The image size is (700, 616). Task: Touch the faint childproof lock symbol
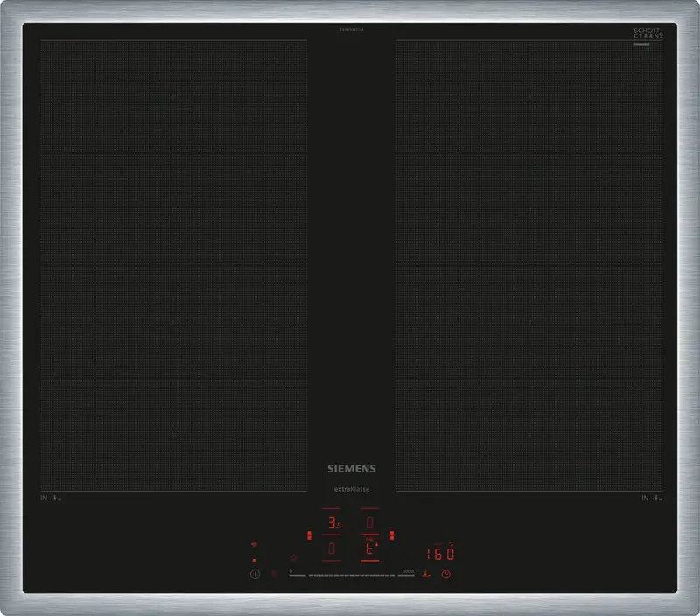click(275, 575)
